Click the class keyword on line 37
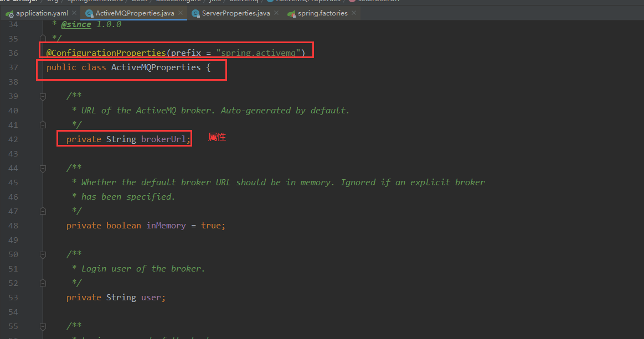Image resolution: width=644 pixels, height=339 pixels. pyautogui.click(x=94, y=67)
